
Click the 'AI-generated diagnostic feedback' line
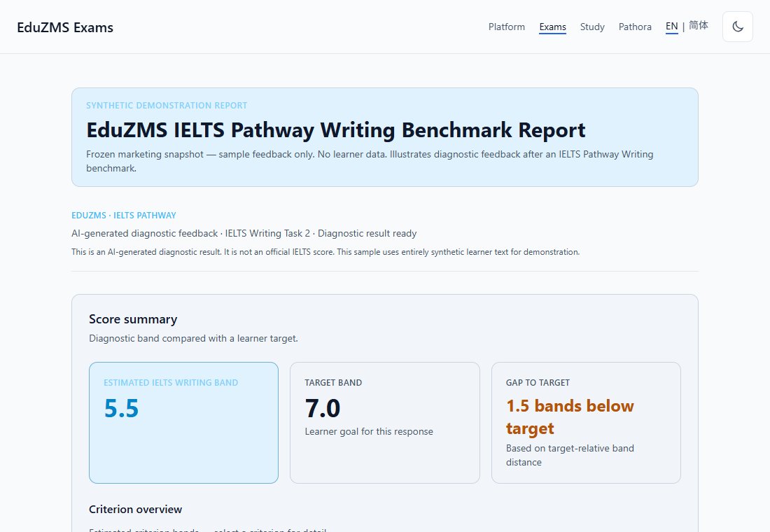(x=244, y=233)
